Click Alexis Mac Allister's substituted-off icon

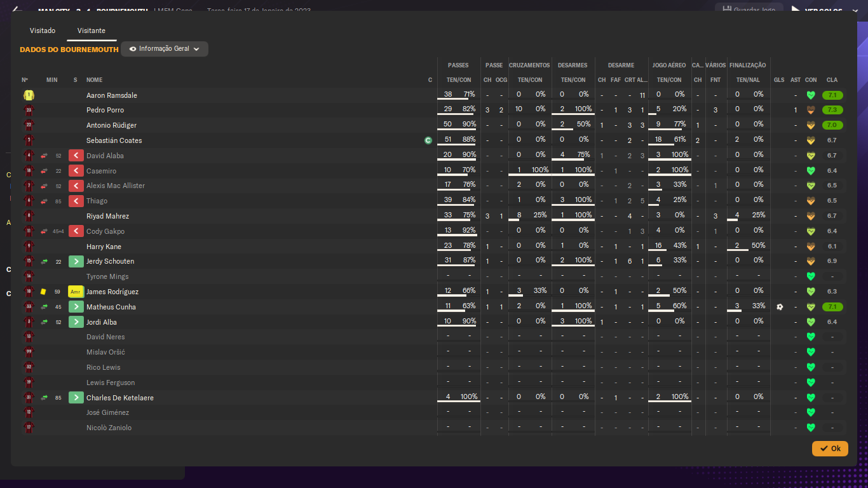click(x=76, y=186)
